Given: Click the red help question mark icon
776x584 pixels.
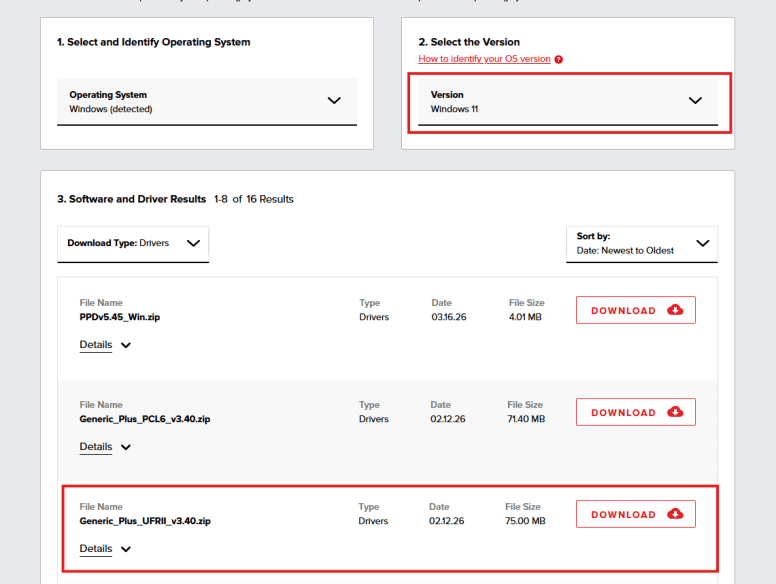Looking at the screenshot, I should coord(559,59).
